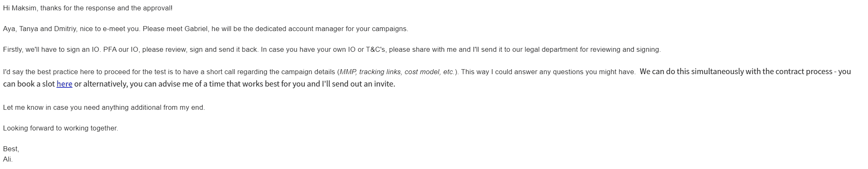Click the line 'Looking forward to working together.'
The height and width of the screenshot is (169, 868).
(60, 128)
